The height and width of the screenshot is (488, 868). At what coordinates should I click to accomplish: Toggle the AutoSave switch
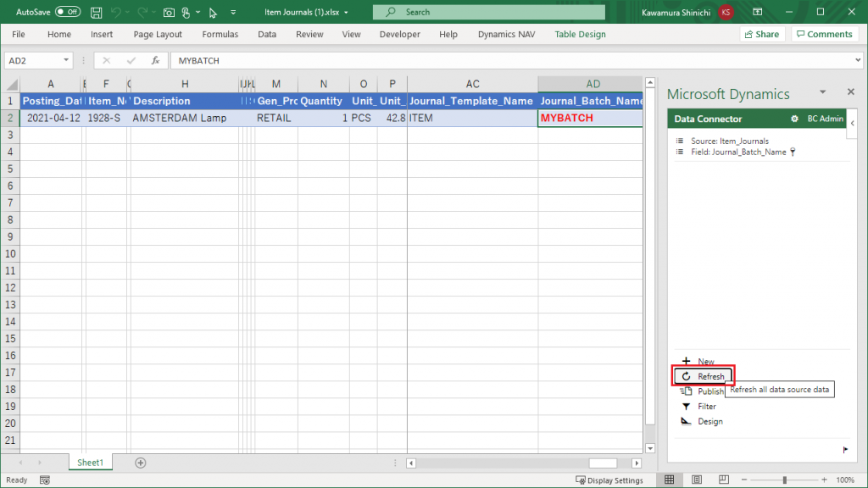click(x=68, y=13)
